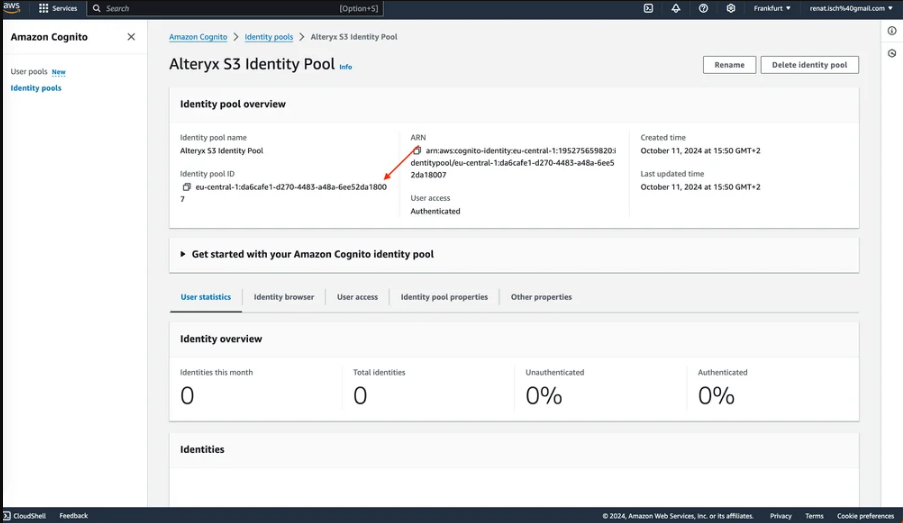Open Cookie preferences in footer
This screenshot has height=523, width=903.
click(x=865, y=516)
